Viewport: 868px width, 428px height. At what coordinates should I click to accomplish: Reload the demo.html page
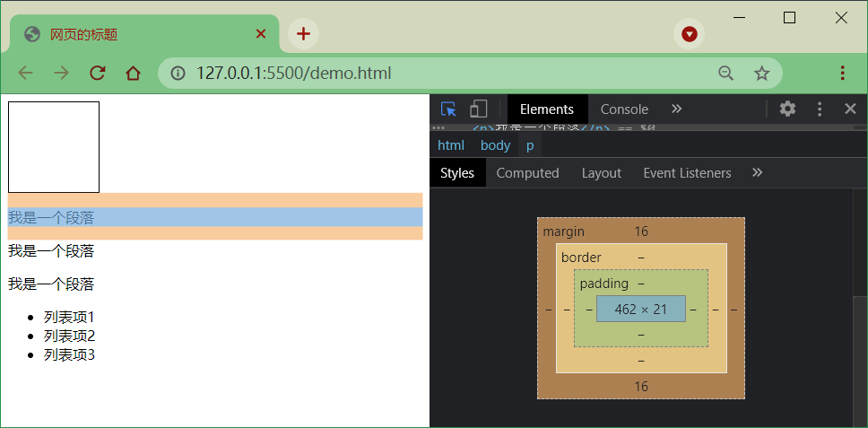click(x=98, y=73)
